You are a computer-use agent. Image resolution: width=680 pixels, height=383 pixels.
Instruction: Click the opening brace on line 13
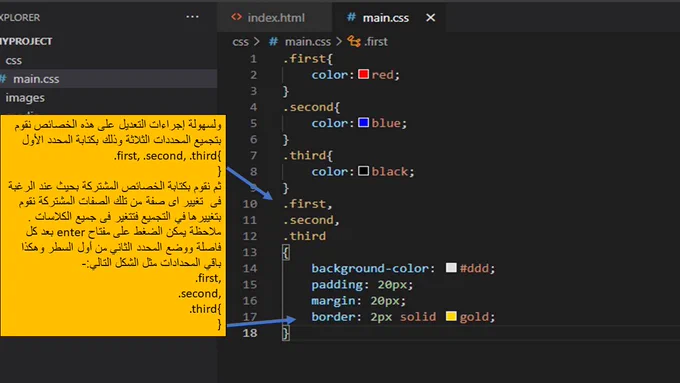[286, 252]
